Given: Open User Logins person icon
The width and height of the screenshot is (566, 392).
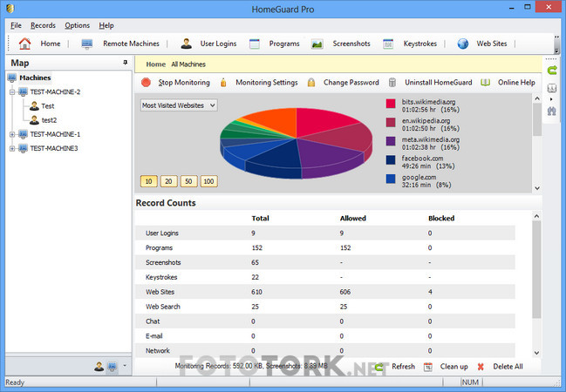Looking at the screenshot, I should tap(187, 44).
